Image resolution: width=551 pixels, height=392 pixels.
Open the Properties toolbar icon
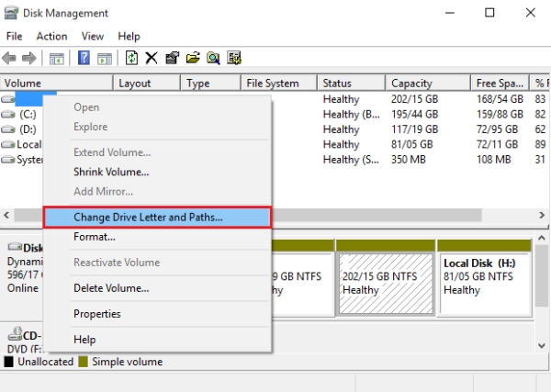point(172,59)
